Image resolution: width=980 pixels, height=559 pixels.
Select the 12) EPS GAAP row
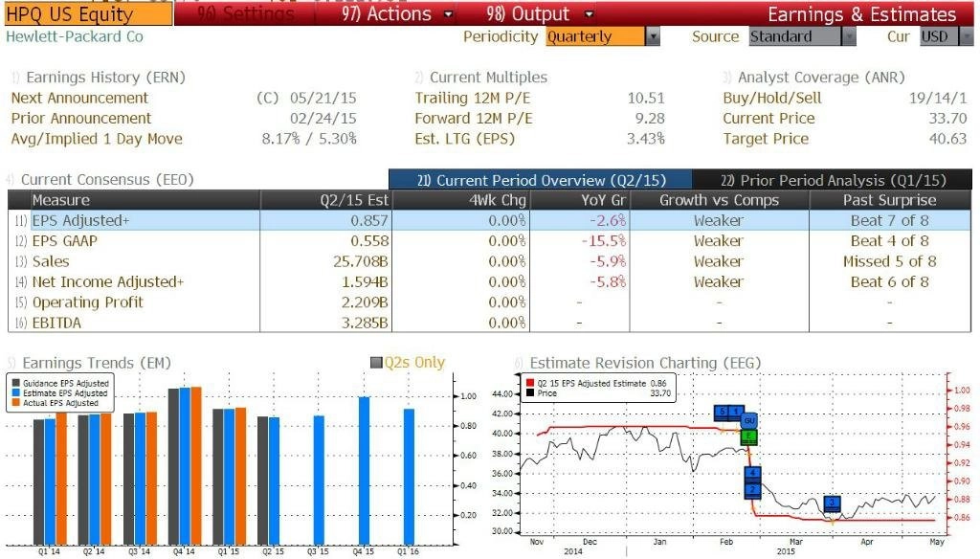(489, 241)
